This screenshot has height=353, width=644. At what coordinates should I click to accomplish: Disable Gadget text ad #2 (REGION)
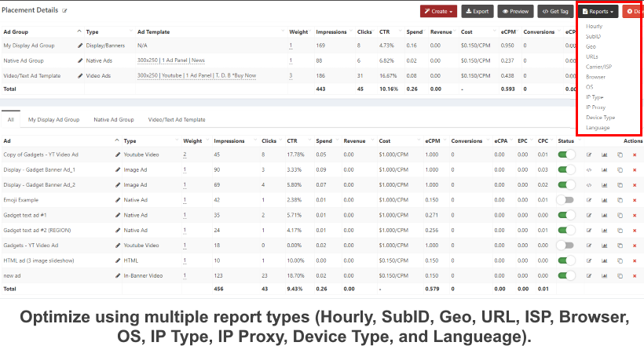(566, 231)
